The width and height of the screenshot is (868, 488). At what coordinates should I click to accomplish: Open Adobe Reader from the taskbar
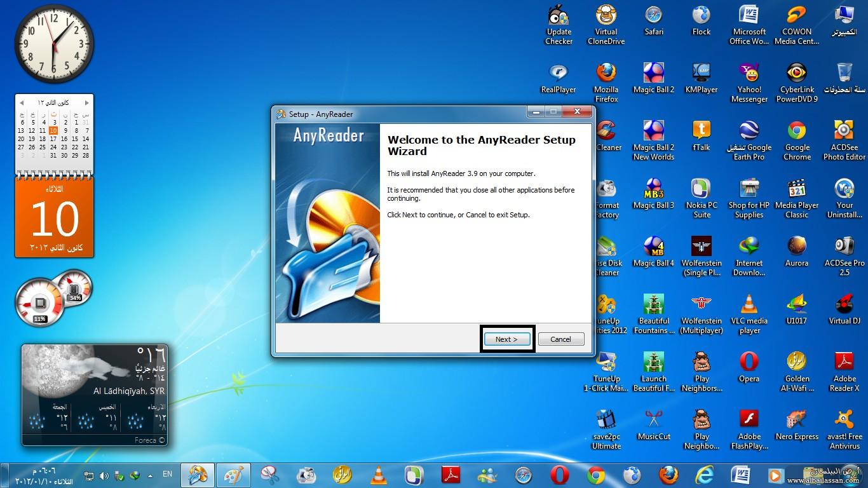(451, 475)
